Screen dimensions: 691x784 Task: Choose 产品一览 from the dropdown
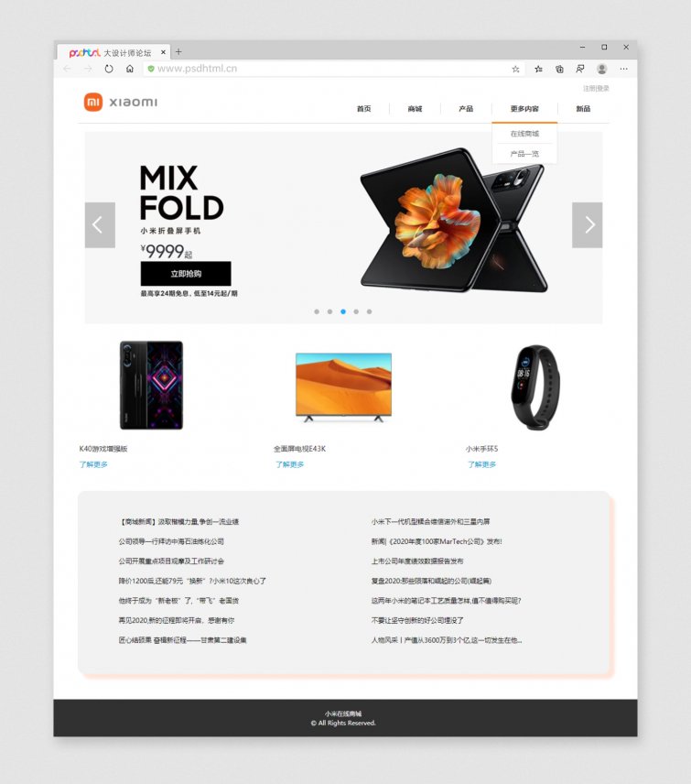pos(524,154)
